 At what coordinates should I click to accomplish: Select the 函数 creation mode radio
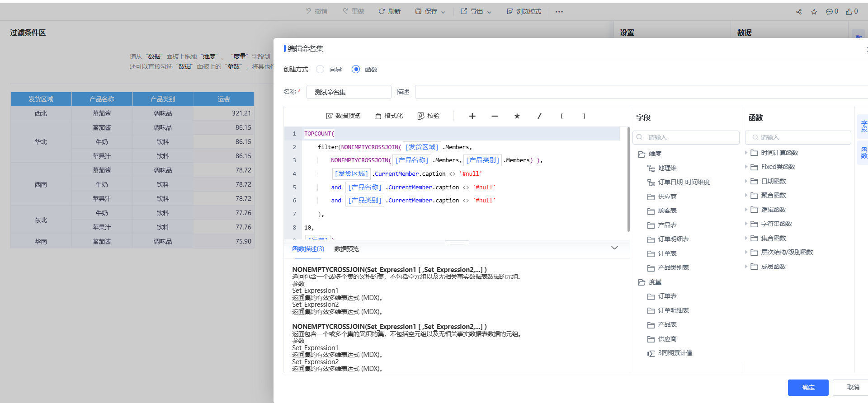click(356, 69)
